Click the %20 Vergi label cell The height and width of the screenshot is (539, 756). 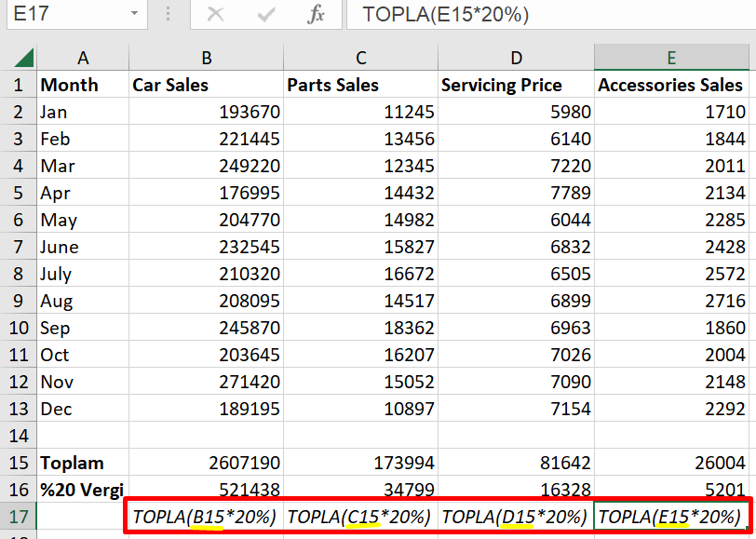point(82,490)
